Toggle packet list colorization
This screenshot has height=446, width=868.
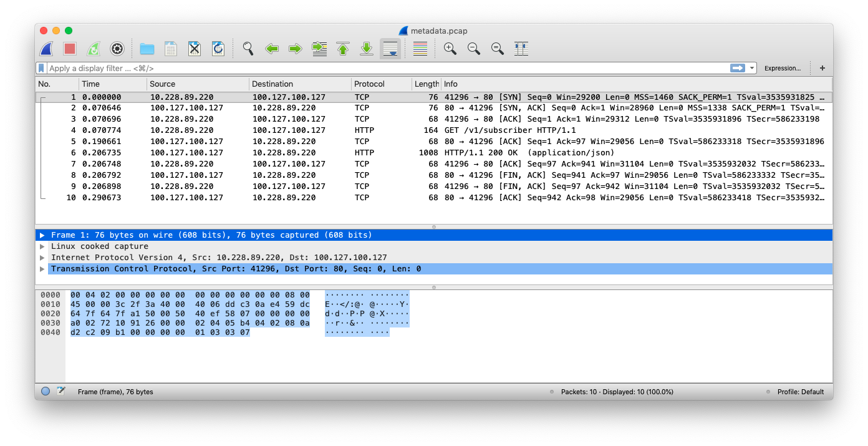tap(420, 49)
